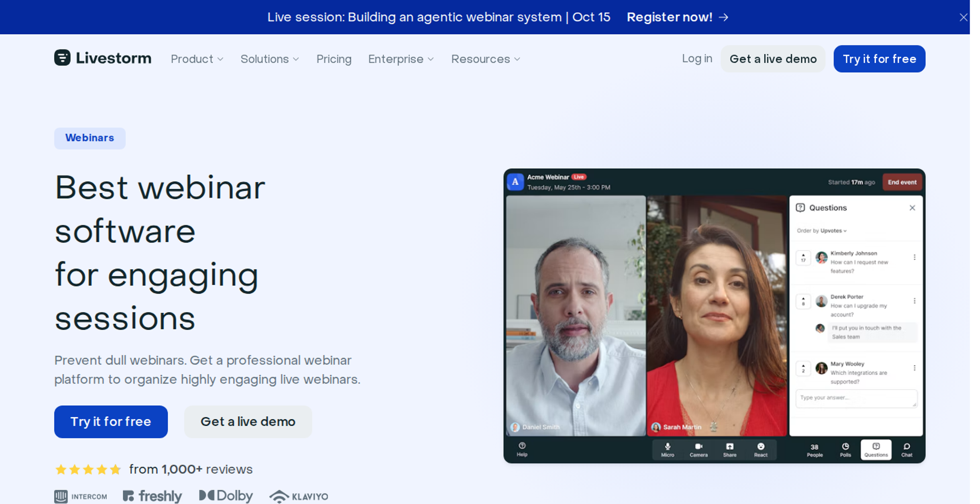Click the React emoji icon
The image size is (980, 504).
coord(761,449)
